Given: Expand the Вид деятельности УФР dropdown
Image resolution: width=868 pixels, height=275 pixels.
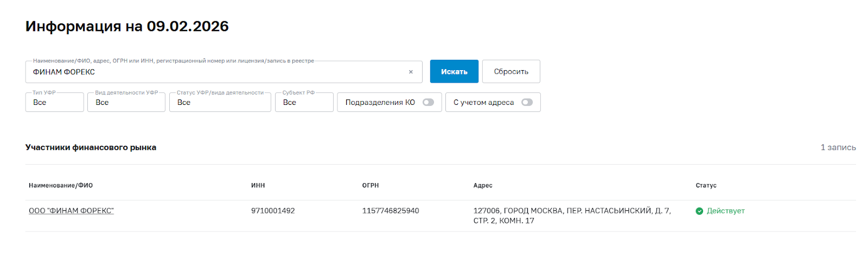Looking at the screenshot, I should (126, 102).
